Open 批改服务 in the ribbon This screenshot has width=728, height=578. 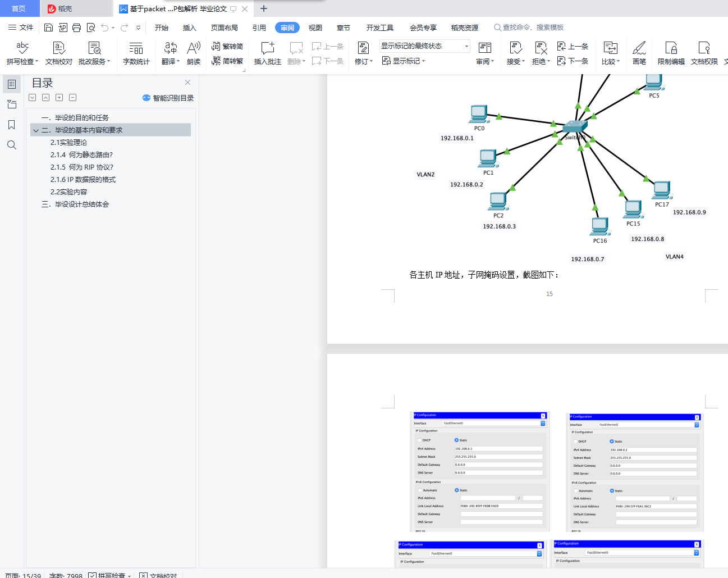94,53
